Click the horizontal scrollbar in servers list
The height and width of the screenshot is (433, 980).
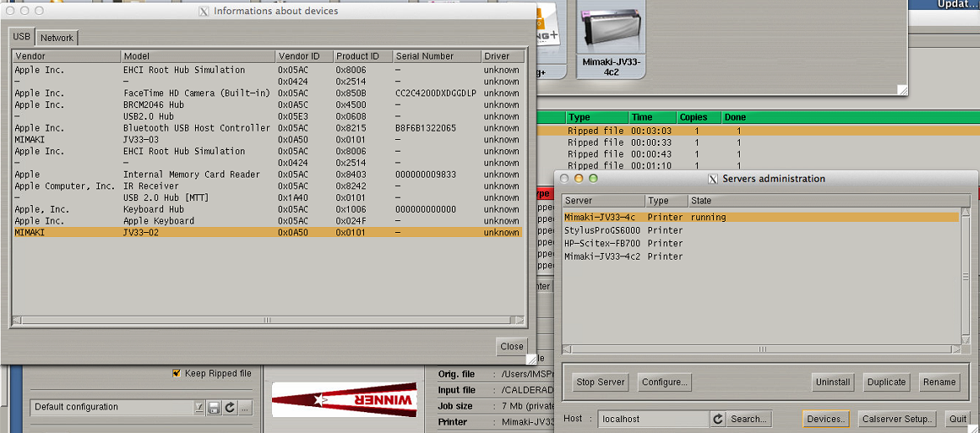tap(762, 349)
